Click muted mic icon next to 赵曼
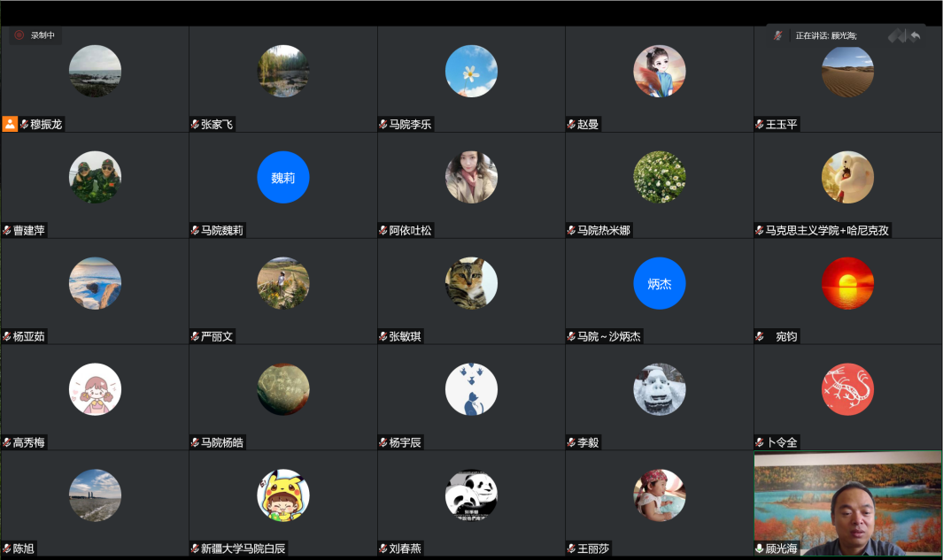Image resolution: width=943 pixels, height=560 pixels. (571, 125)
